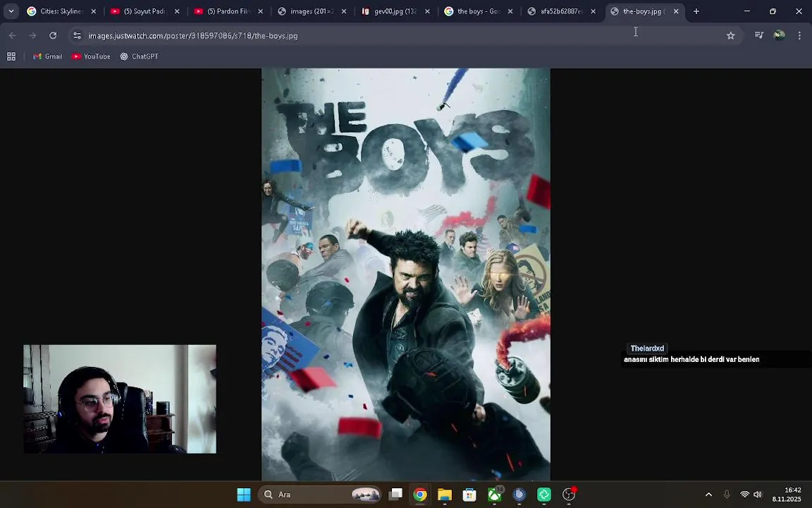Switch to the gev00.jpg tab
Image resolution: width=812 pixels, height=508 pixels.
395,11
